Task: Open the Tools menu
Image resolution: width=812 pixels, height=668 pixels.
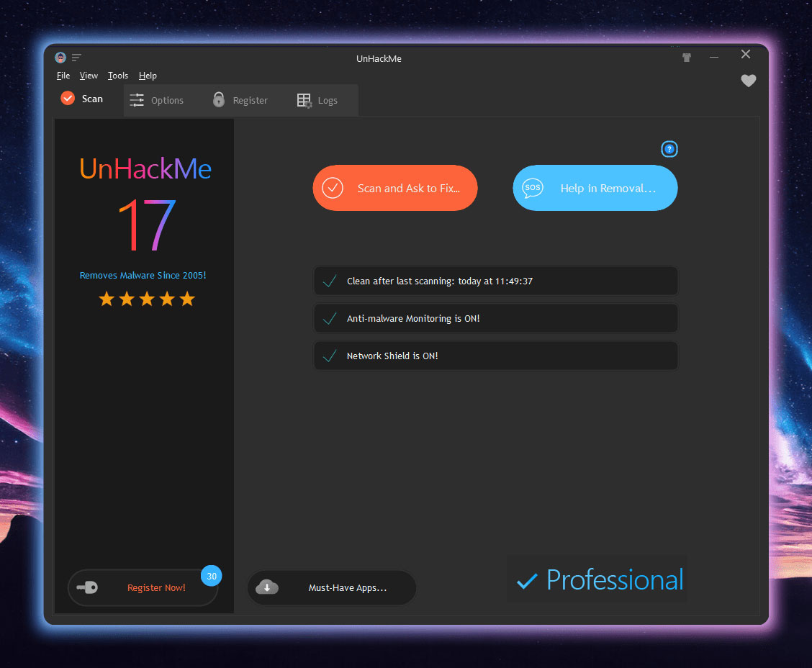Action: (x=118, y=76)
